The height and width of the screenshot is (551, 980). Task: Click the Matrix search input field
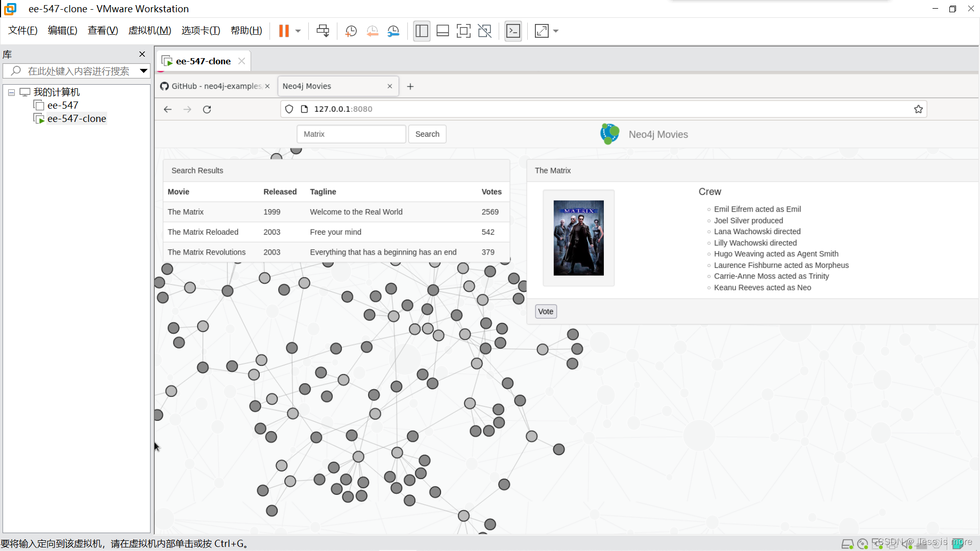351,134
